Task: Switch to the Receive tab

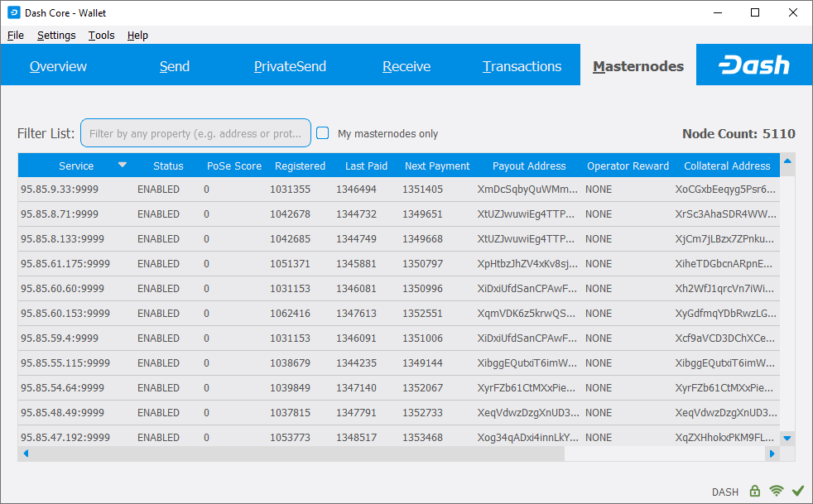Action: [x=406, y=66]
